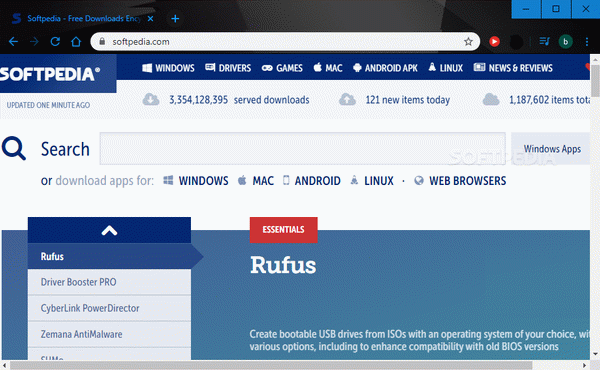Open the media control playlist icon

click(544, 41)
